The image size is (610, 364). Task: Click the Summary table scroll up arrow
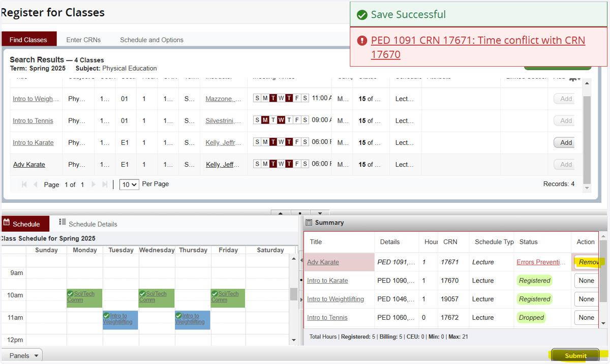[x=603, y=236]
